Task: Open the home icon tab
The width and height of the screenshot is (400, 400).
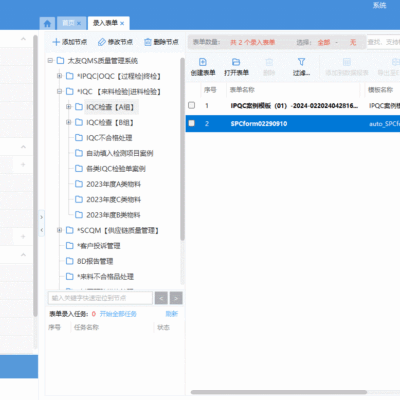Action: [47, 23]
